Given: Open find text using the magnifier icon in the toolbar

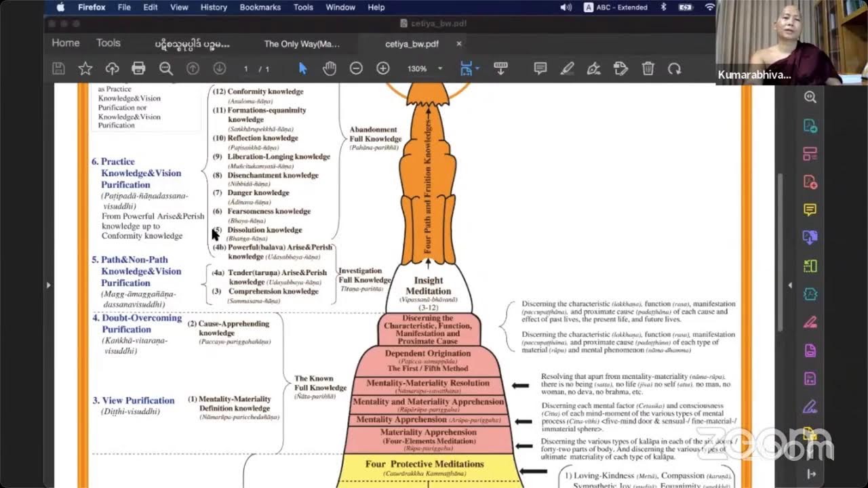Looking at the screenshot, I should (x=165, y=68).
